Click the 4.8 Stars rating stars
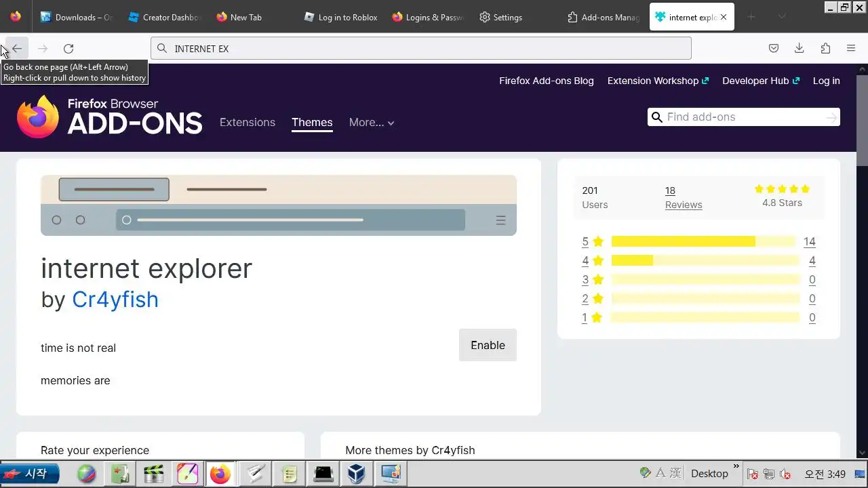This screenshot has width=868, height=488. pos(782,189)
